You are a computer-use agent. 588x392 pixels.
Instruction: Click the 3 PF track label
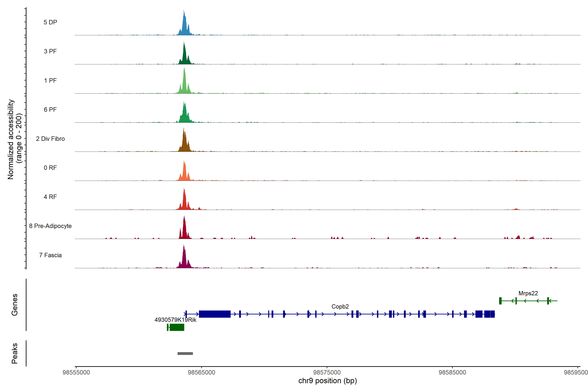(50, 51)
